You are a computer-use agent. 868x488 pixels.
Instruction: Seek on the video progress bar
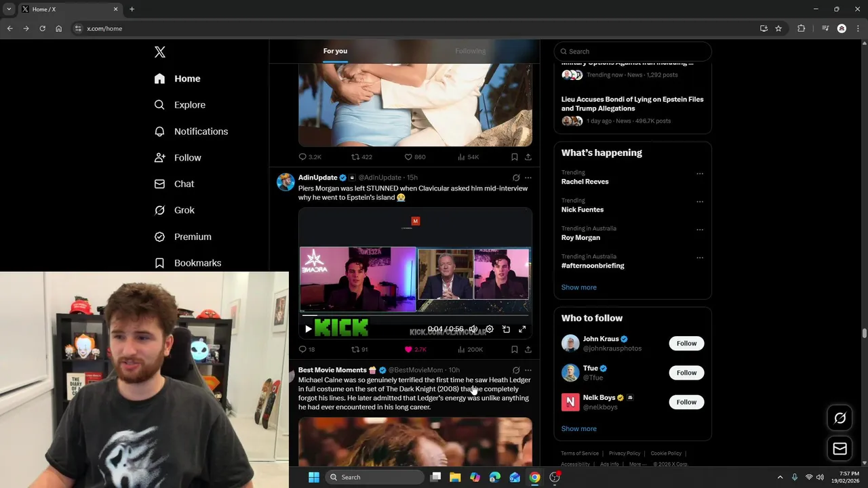click(415, 315)
